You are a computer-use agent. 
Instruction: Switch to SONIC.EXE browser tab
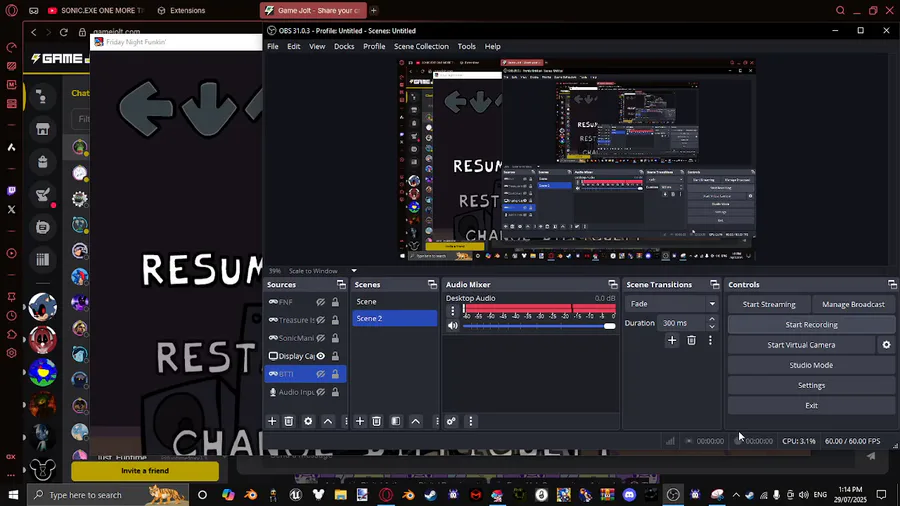coord(96,10)
